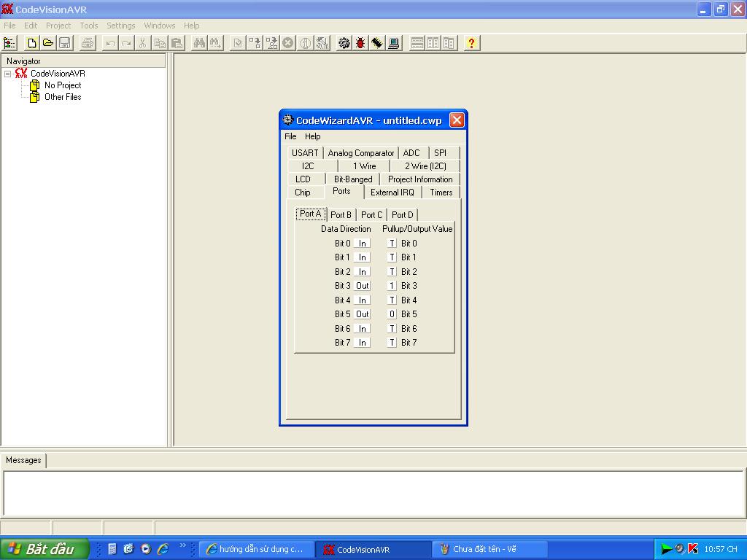Click the Tile vertical windows icon

click(x=433, y=43)
